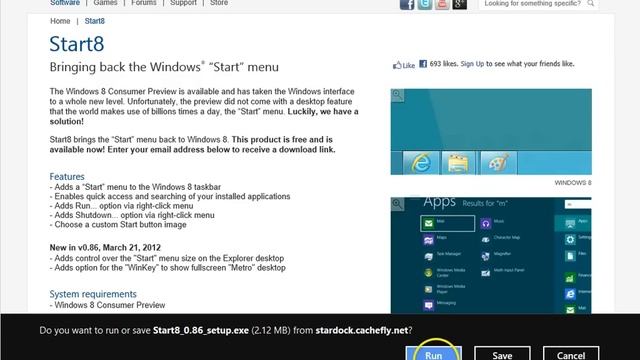
Task: Open the YouTube social icon
Action: [x=442, y=4]
